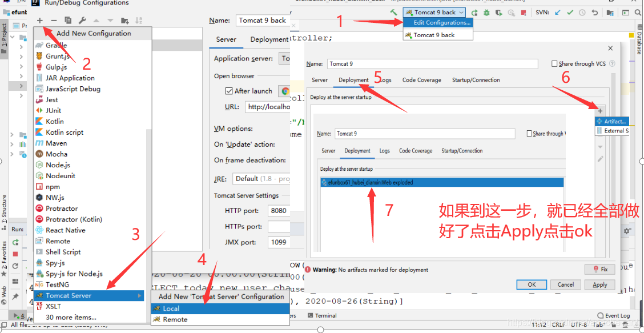Click the Add New Configuration plus icon
The image size is (644, 333).
click(40, 20)
